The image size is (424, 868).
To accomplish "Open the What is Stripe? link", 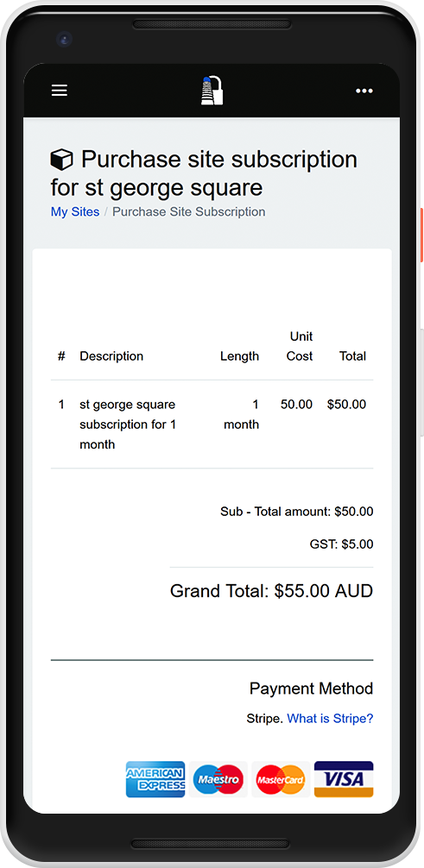I will pos(331,719).
